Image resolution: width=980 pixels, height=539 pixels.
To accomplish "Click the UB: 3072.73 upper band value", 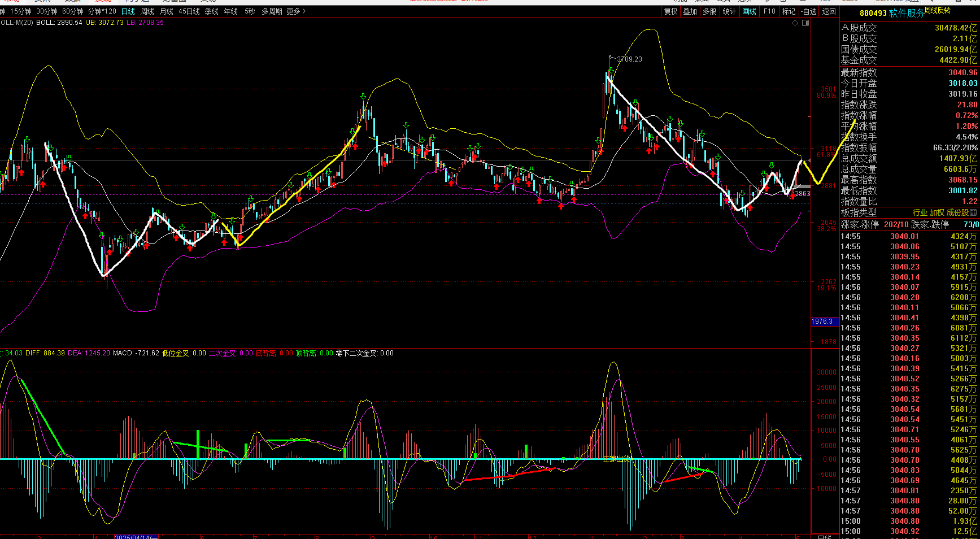I will 104,23.
